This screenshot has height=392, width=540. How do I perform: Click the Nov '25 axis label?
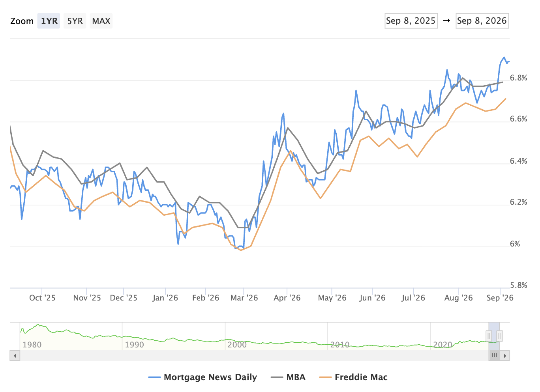point(87,298)
